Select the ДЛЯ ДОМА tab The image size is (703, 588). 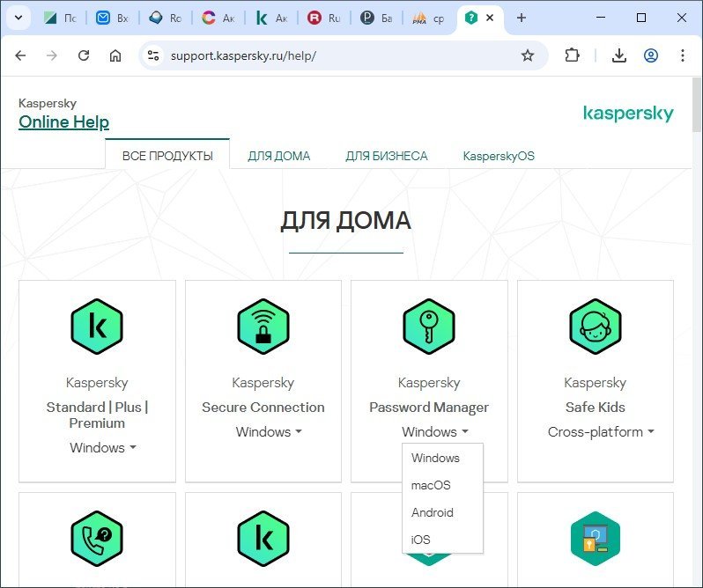click(x=279, y=156)
